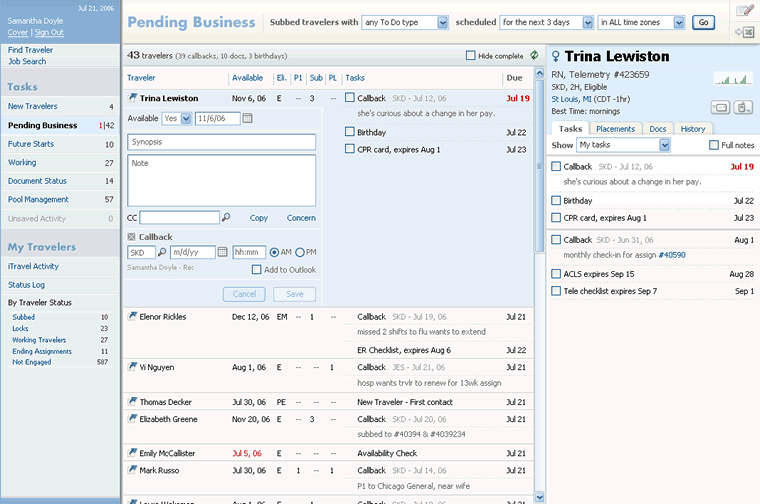Check the ACLS expires Sep 15 task
This screenshot has height=504, width=760.
click(556, 274)
